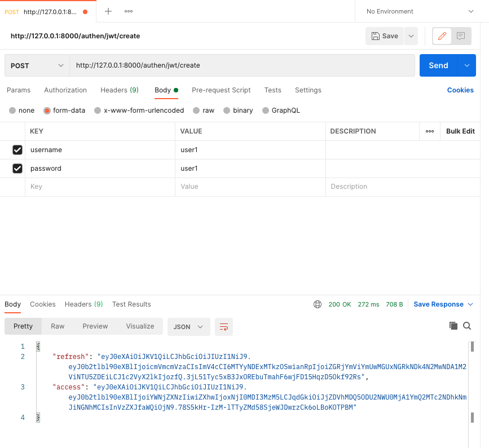The width and height of the screenshot is (489, 448).
Task: Select the none body type
Action: [12, 110]
